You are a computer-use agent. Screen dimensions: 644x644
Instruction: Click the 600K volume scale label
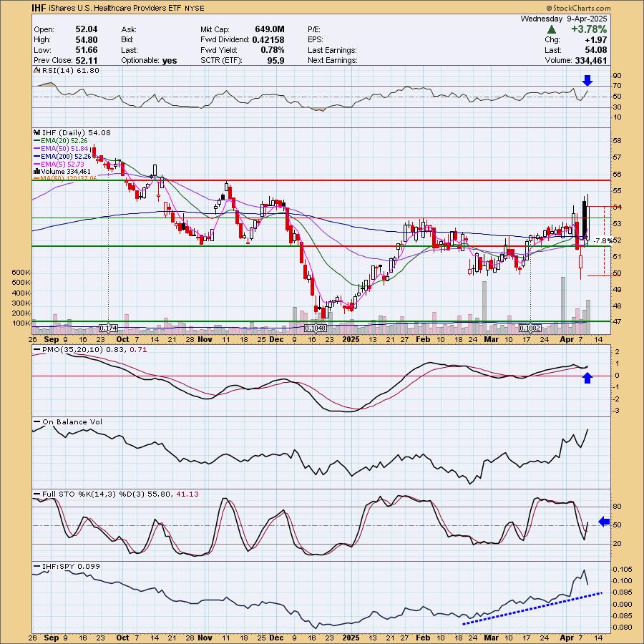click(21, 273)
